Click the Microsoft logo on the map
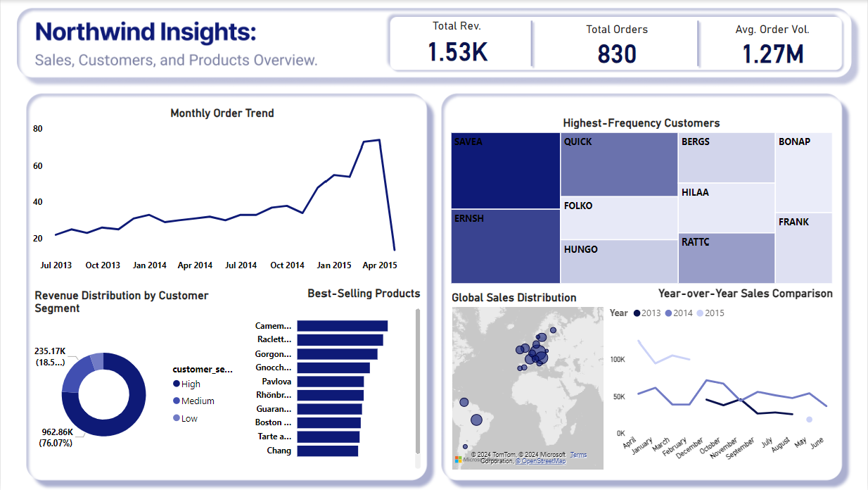The width and height of the screenshot is (868, 490). click(x=458, y=460)
